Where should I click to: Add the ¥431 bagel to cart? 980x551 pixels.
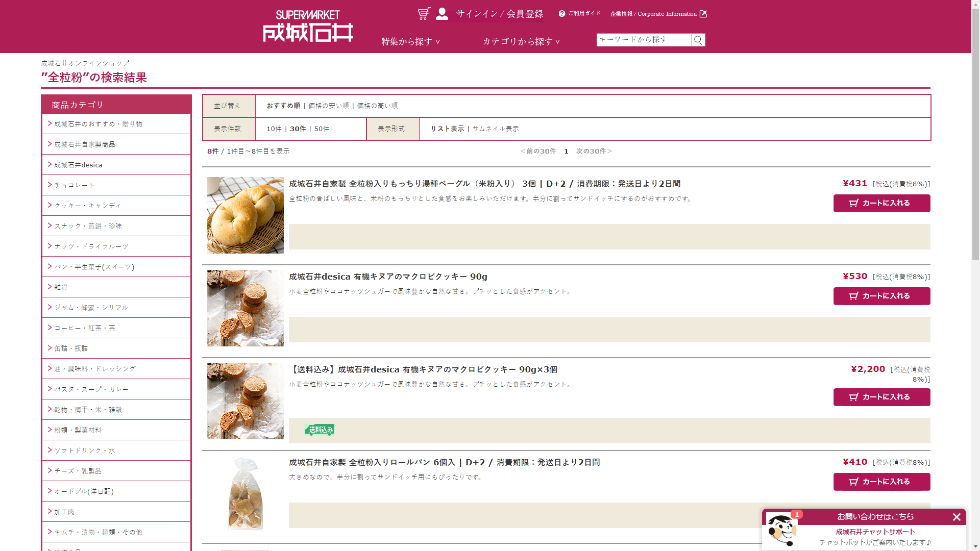(881, 203)
